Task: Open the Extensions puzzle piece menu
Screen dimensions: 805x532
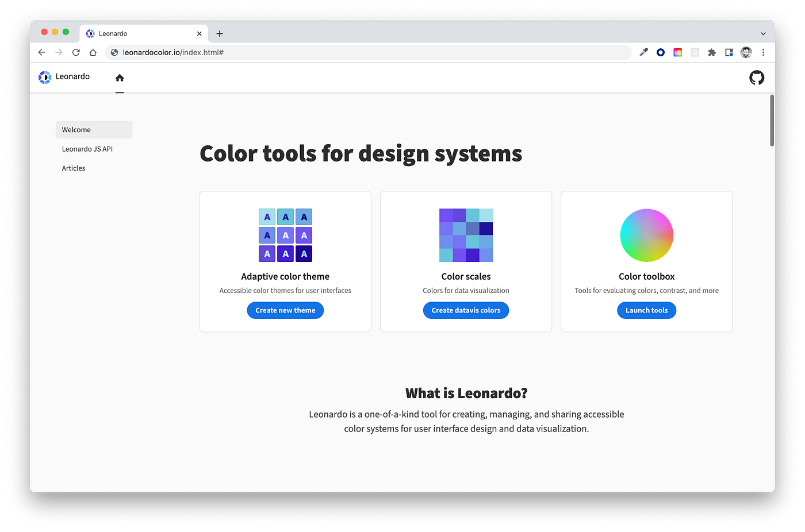Action: [712, 52]
